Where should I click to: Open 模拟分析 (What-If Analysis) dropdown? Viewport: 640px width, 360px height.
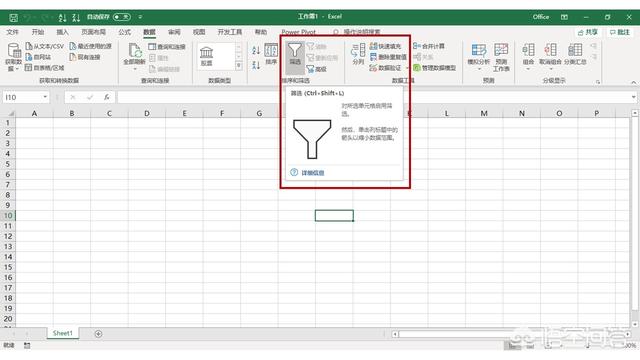pyautogui.click(x=478, y=57)
